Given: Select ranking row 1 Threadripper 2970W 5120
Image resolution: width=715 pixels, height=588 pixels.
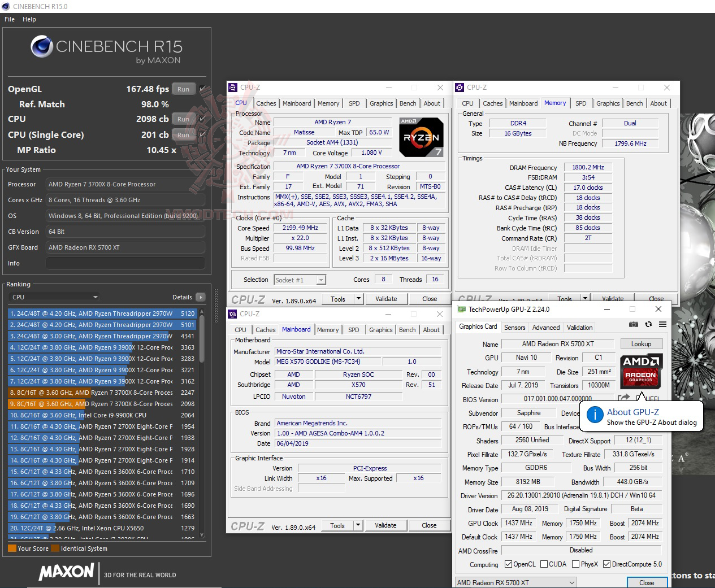Looking at the screenshot, I should [102, 313].
